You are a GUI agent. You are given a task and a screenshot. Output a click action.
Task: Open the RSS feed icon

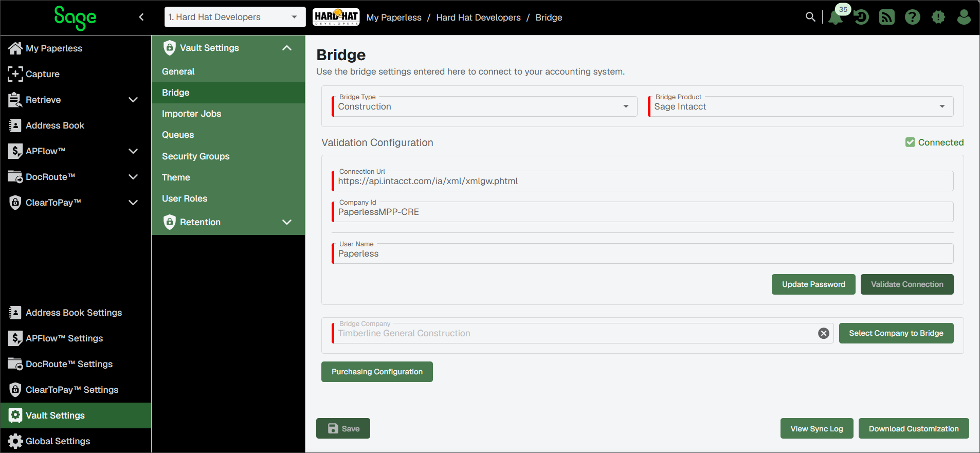click(x=887, y=17)
